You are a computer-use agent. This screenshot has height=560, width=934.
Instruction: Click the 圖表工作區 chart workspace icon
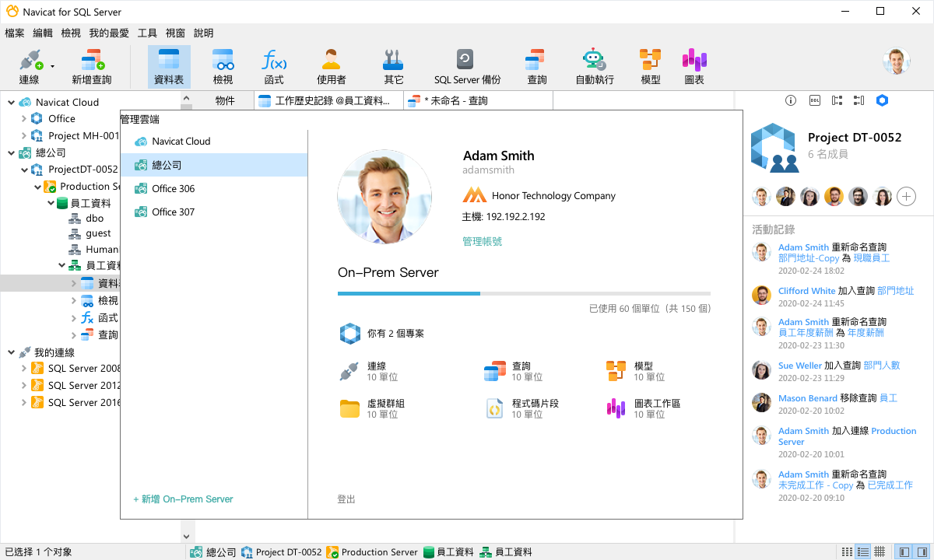[x=616, y=408]
